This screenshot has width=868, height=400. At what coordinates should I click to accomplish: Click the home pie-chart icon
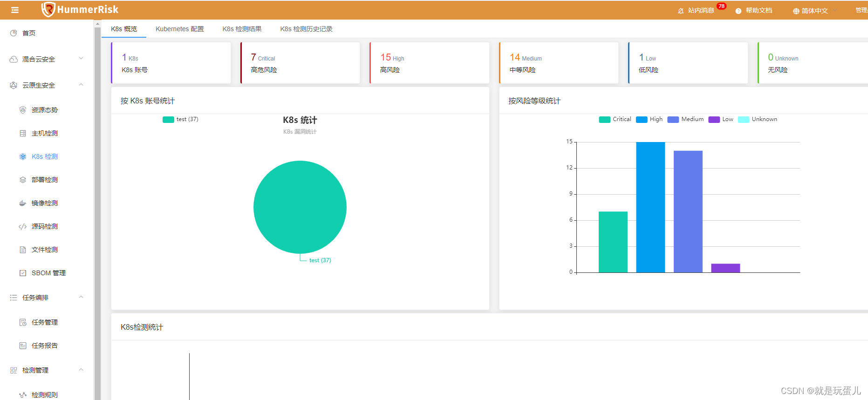[14, 33]
